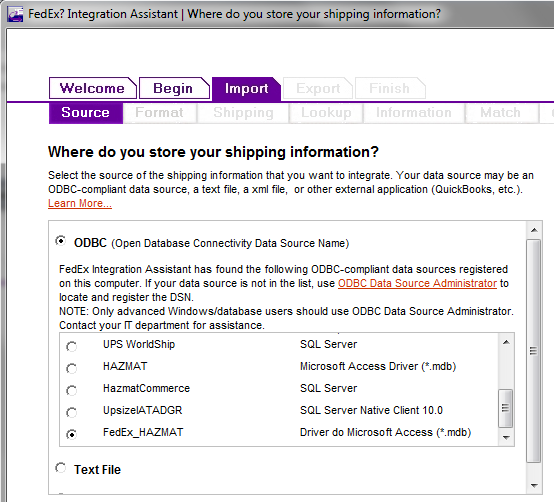Click the 'UpsizeIATADGR' data source name
Screen dimensions: 554x502
tap(142, 410)
